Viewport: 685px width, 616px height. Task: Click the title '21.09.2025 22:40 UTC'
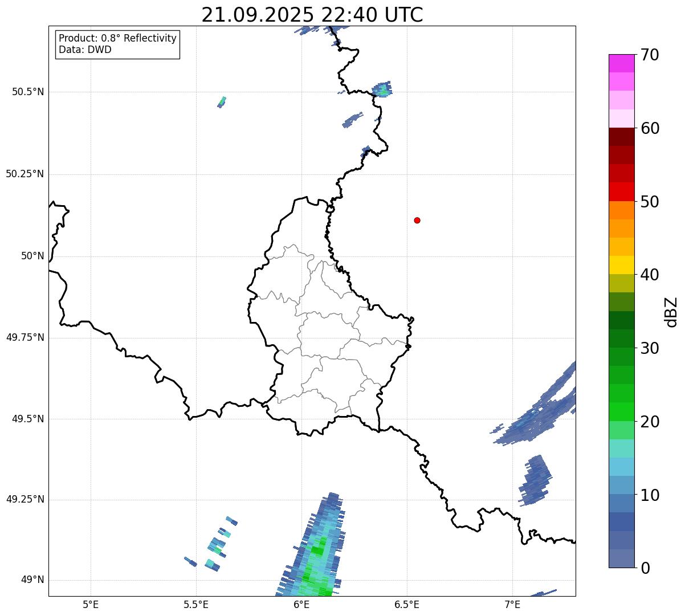coord(312,14)
